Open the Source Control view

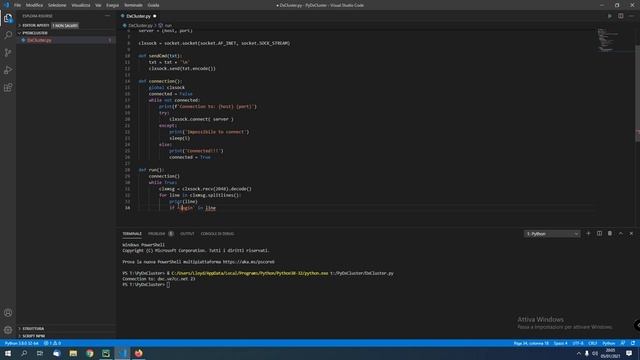[x=8, y=53]
